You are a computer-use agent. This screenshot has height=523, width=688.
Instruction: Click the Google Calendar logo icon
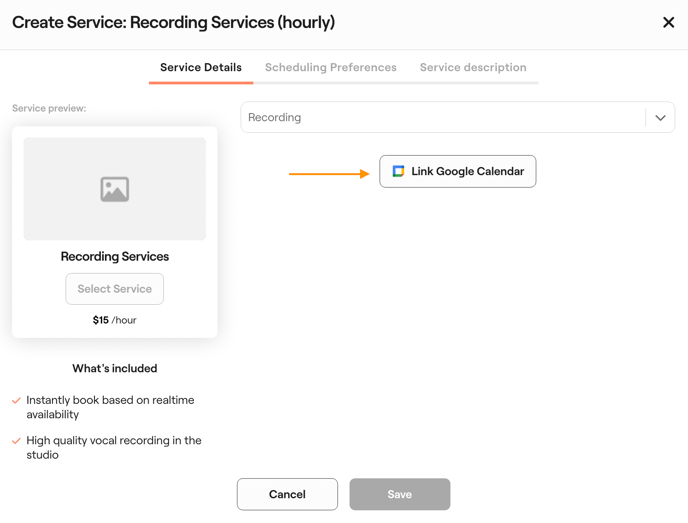[398, 171]
